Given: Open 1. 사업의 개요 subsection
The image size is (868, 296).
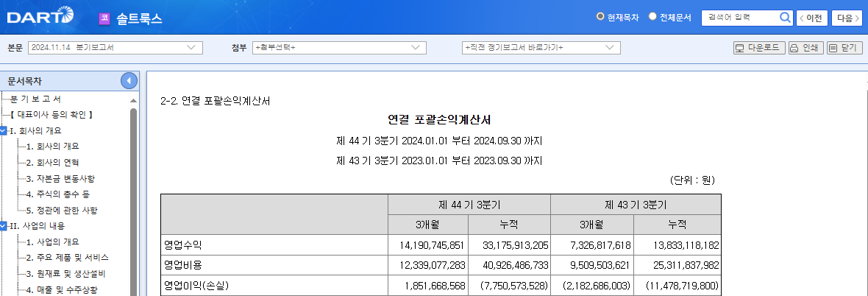Looking at the screenshot, I should coord(52,242).
